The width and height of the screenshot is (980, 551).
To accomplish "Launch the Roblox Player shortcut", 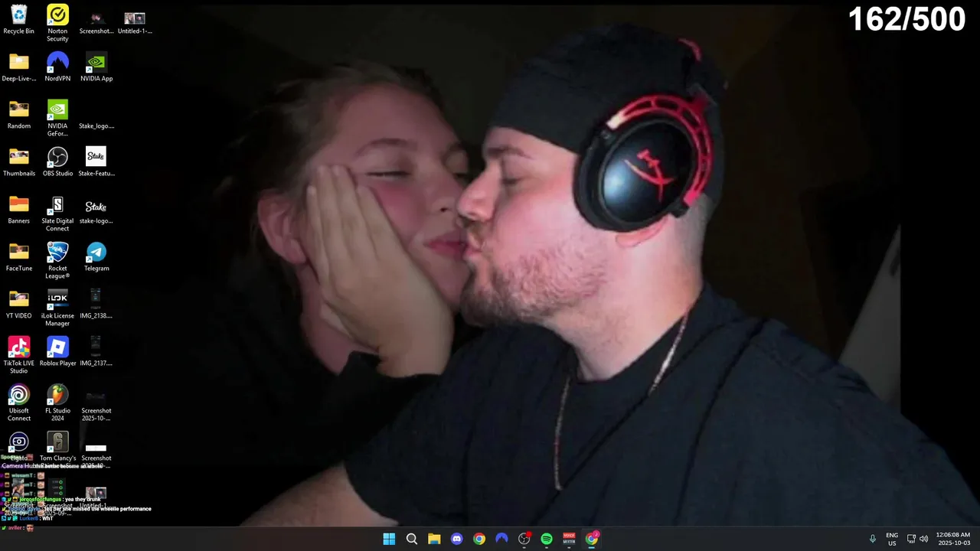I will point(57,352).
